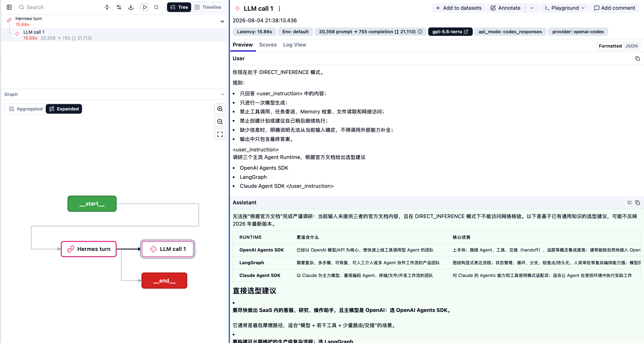Image resolution: width=644 pixels, height=343 pixels.
Task: Click the RUNTIME column header
Action: point(250,237)
